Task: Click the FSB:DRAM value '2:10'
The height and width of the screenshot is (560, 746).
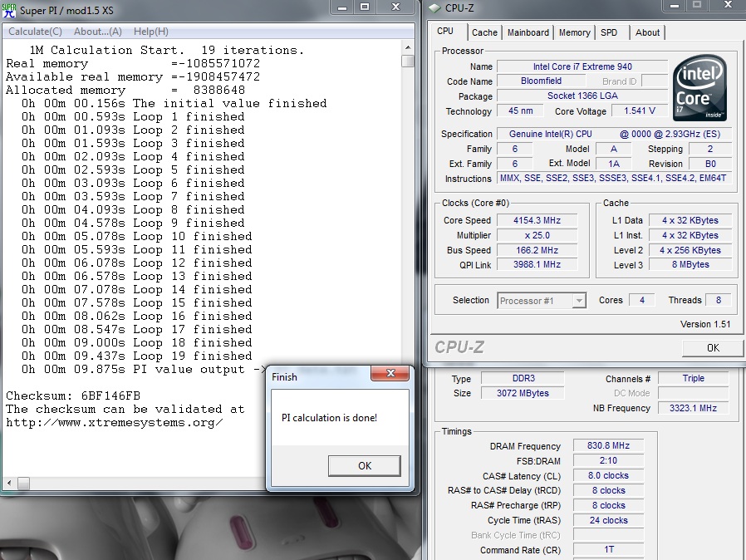Action: pyautogui.click(x=608, y=460)
